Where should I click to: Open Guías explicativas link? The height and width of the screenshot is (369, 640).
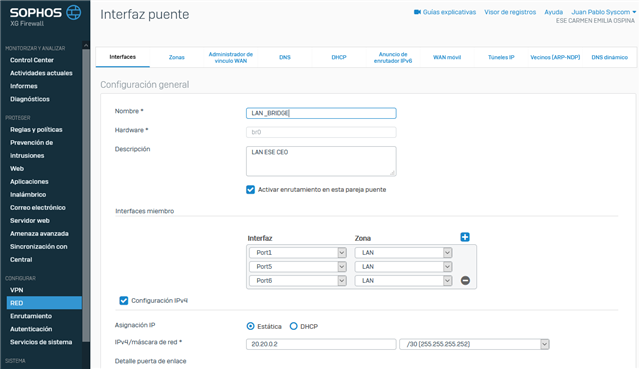449,12
